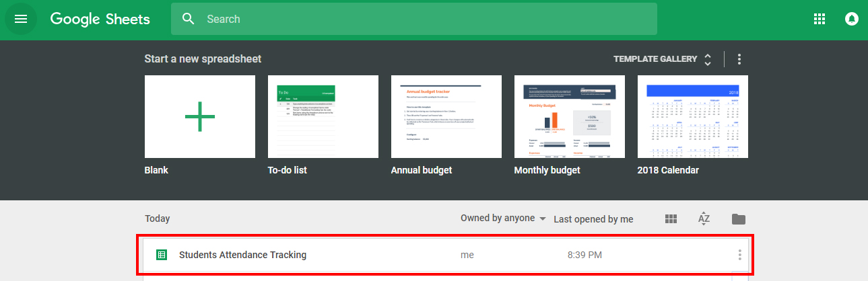Viewport: 868px width, 281px height.
Task: Click the 'me' owner cell
Action: point(467,255)
